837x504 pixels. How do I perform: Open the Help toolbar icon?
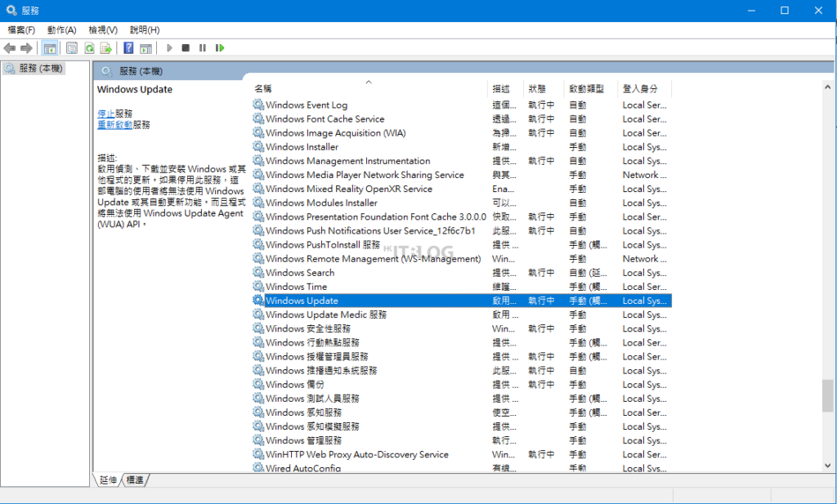tap(128, 48)
